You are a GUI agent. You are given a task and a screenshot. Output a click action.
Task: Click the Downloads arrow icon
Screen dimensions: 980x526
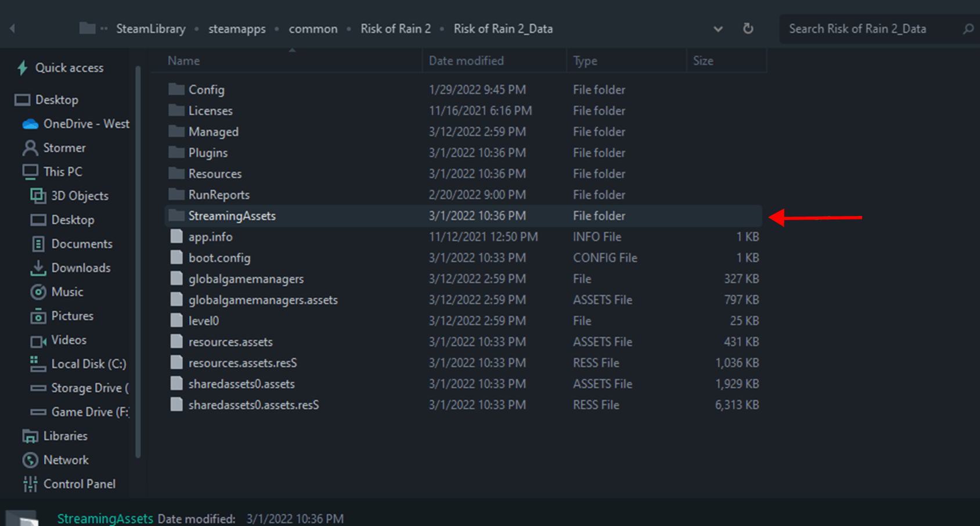[x=38, y=268]
